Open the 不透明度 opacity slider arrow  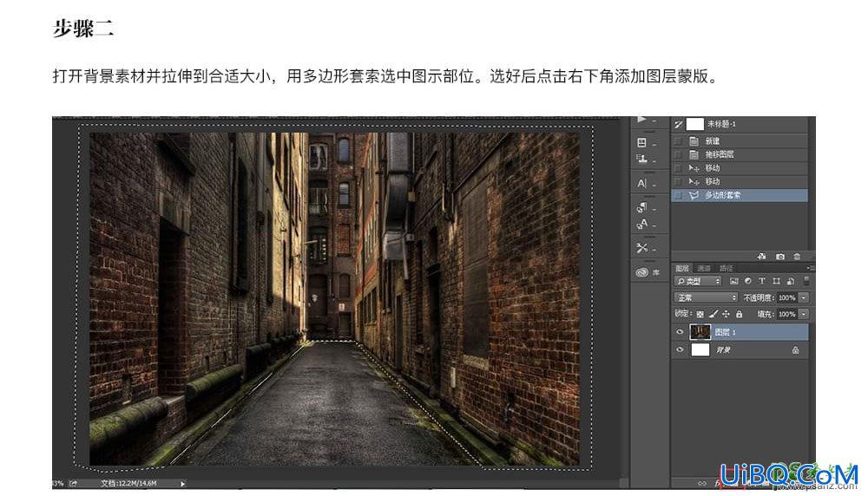(804, 297)
